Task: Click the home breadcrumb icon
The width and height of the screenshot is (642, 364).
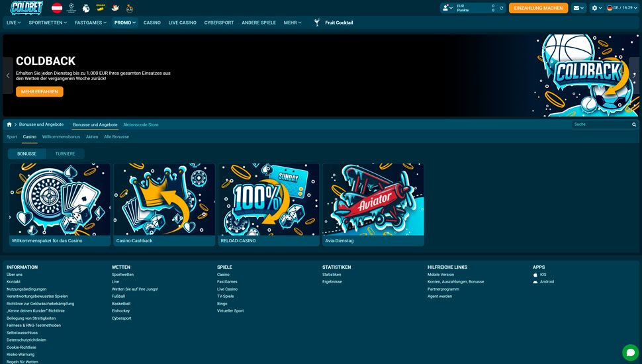Action: coord(9,124)
